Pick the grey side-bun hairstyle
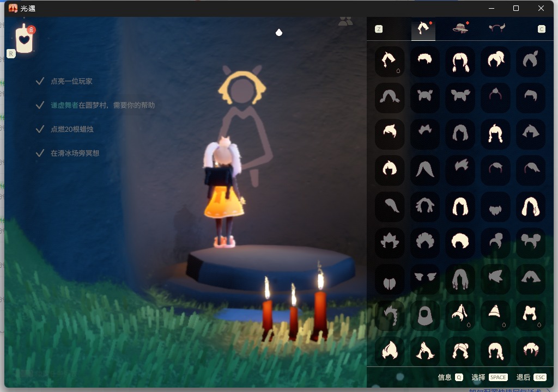The width and height of the screenshot is (558, 392). [x=495, y=243]
